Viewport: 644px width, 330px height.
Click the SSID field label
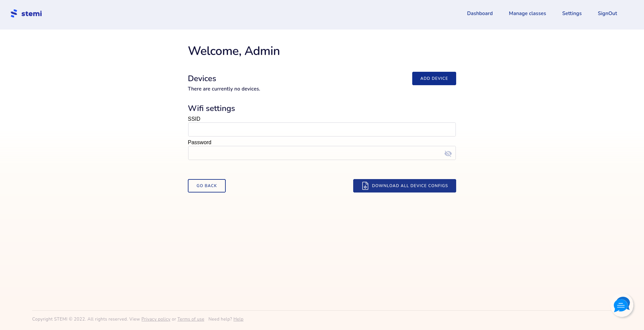click(x=194, y=119)
